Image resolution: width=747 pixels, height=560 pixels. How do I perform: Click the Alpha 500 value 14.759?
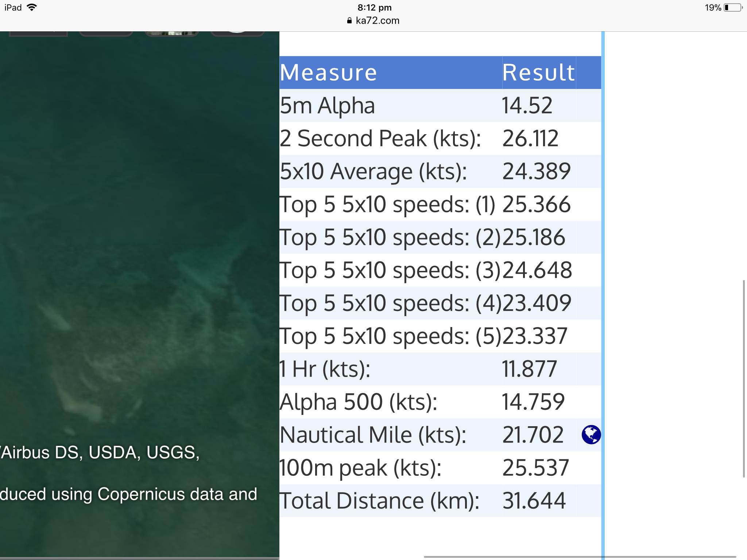[533, 402]
